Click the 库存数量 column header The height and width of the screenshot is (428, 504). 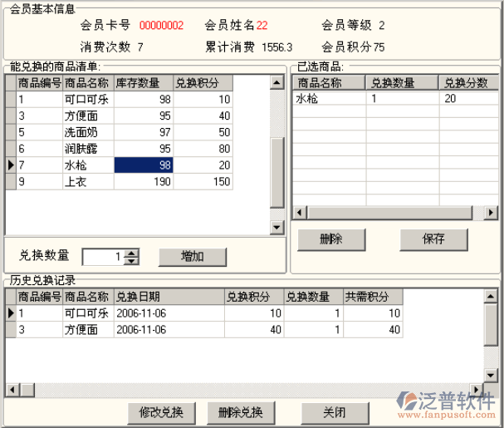(x=142, y=83)
